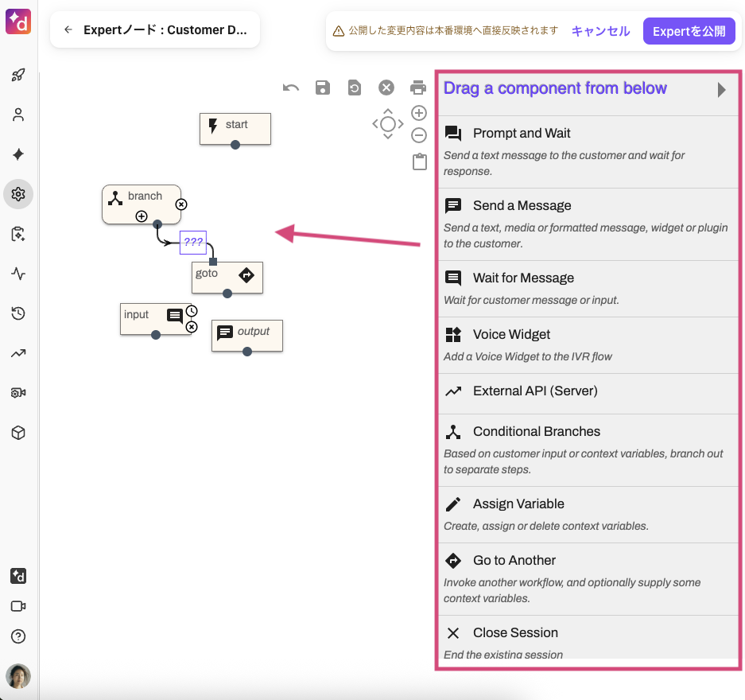
Task: Remove the branch node via its X icon
Action: 181,204
